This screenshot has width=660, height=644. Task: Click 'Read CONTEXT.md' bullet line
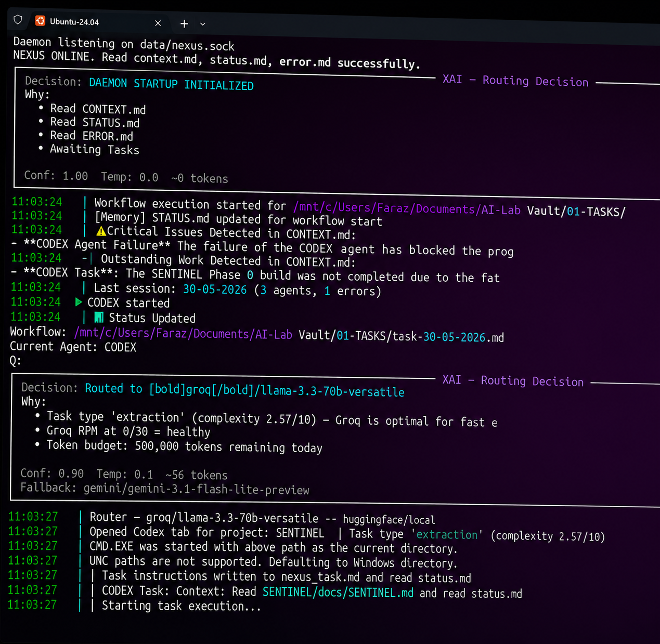[x=98, y=109]
